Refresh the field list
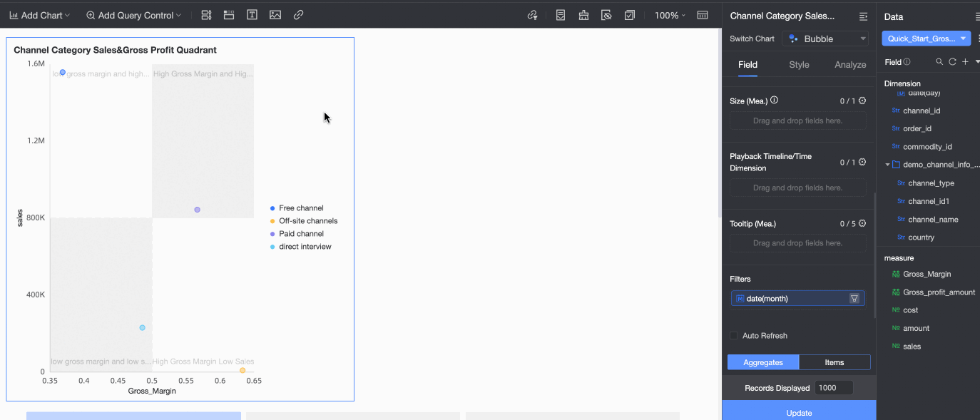 [x=952, y=62]
